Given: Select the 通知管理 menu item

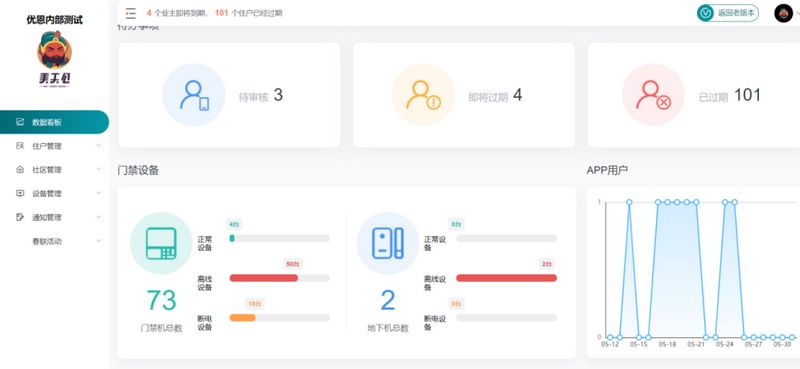Looking at the screenshot, I should [x=54, y=217].
